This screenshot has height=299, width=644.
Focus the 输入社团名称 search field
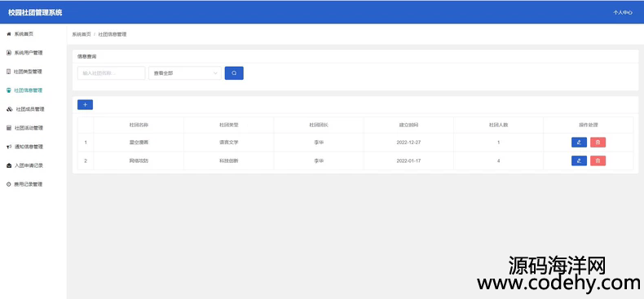click(112, 73)
